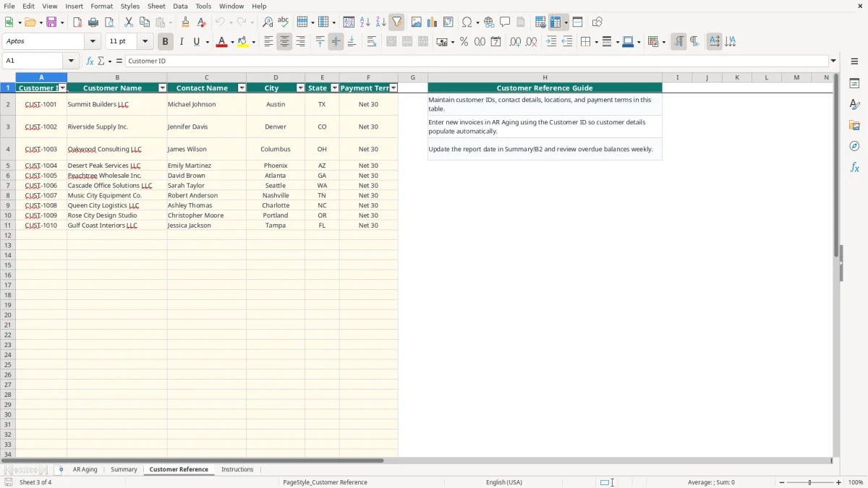Click the Zoom In plus button
Screen dimensions: 868x488
839,482
